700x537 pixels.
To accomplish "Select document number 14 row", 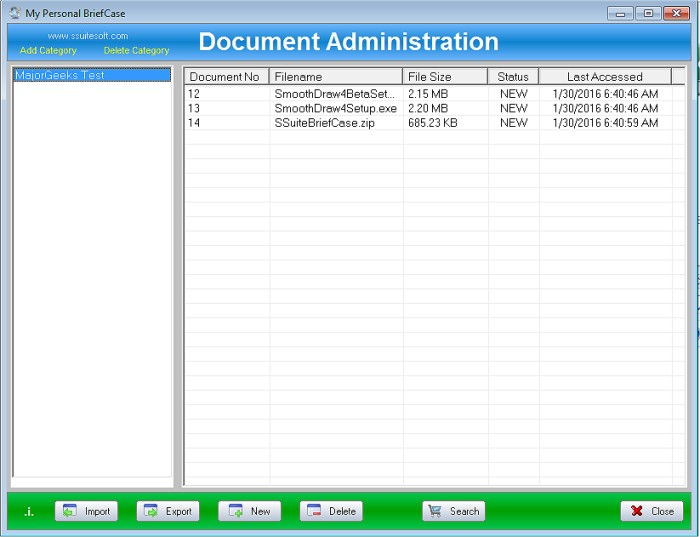I will point(434,123).
